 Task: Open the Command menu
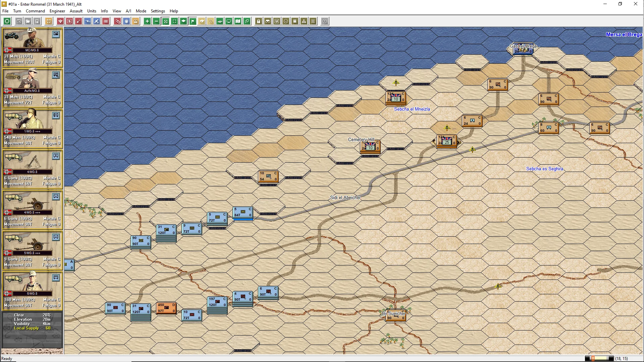tap(35, 11)
